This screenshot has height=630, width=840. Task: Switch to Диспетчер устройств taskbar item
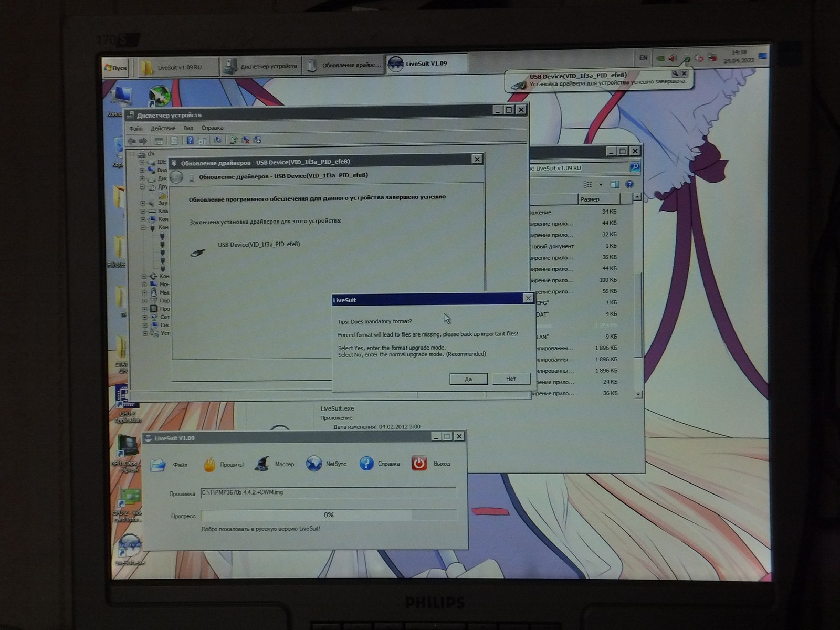261,66
